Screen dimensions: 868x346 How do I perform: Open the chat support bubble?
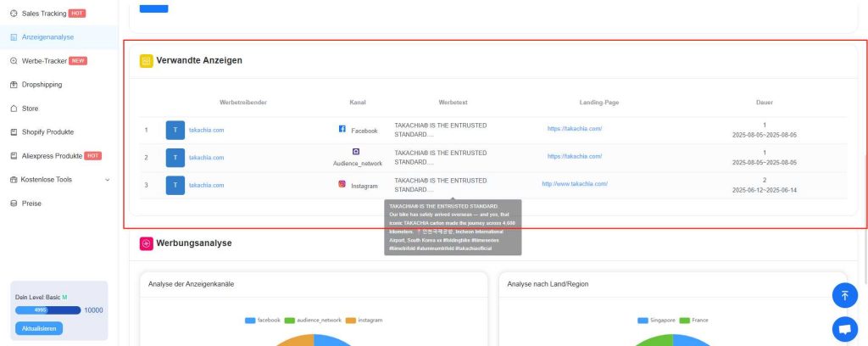(x=845, y=329)
